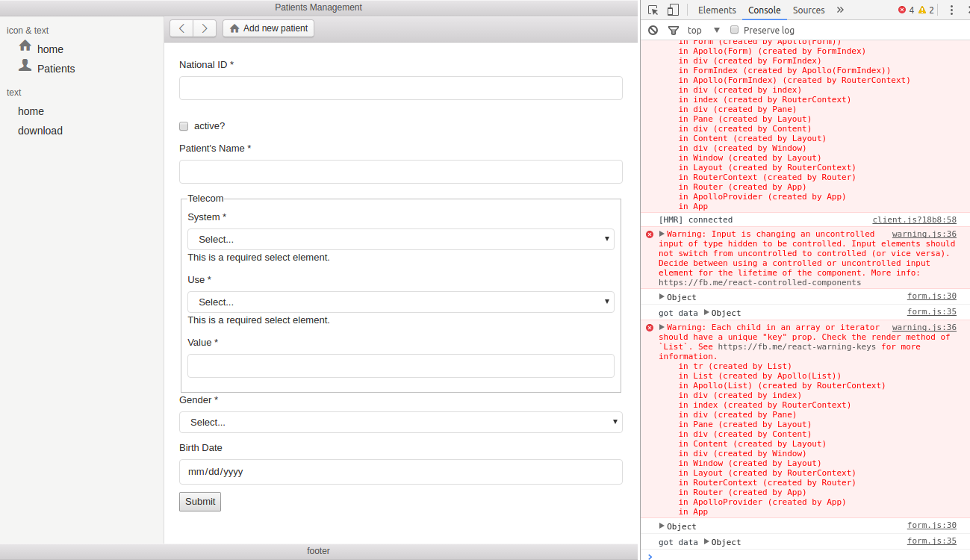Switch to the Elements tab
This screenshot has width=970, height=560.
(717, 10)
